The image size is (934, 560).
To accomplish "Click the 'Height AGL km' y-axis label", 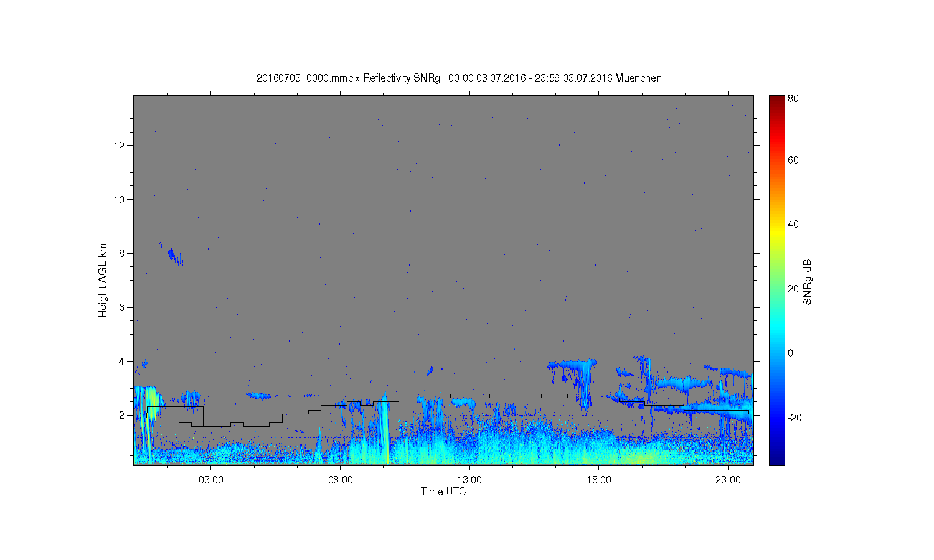I will 103,280.
